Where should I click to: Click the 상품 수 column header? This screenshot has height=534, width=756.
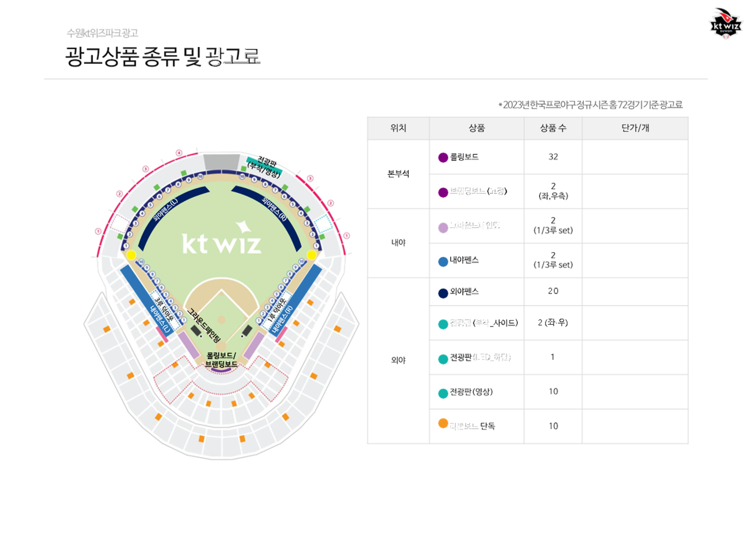coord(553,128)
